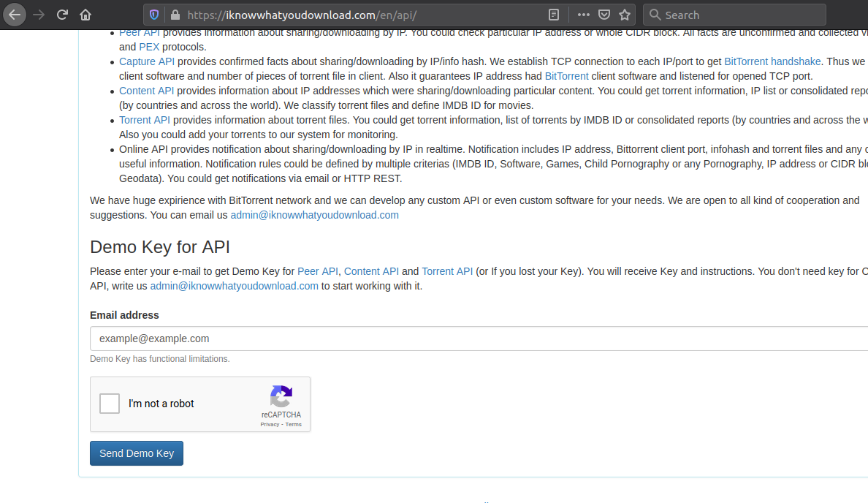Follow the BitTorrent handshake link
The width and height of the screenshot is (868, 503).
pyautogui.click(x=772, y=61)
